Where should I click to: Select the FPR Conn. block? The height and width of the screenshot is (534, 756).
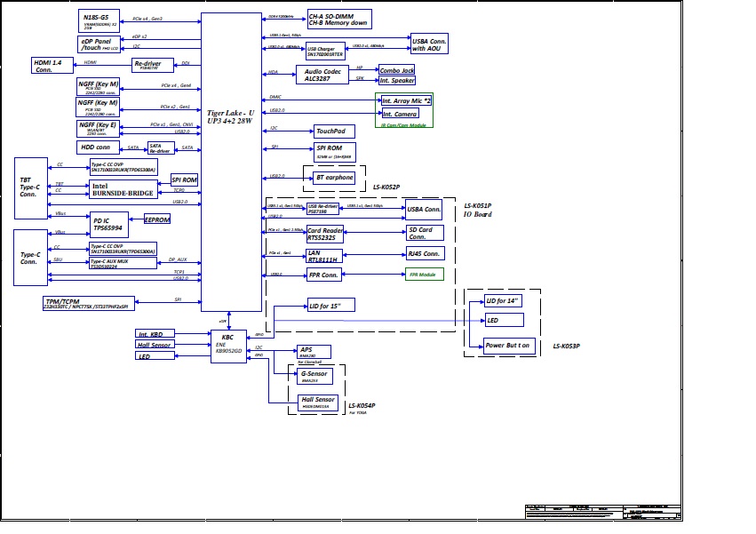[324, 275]
